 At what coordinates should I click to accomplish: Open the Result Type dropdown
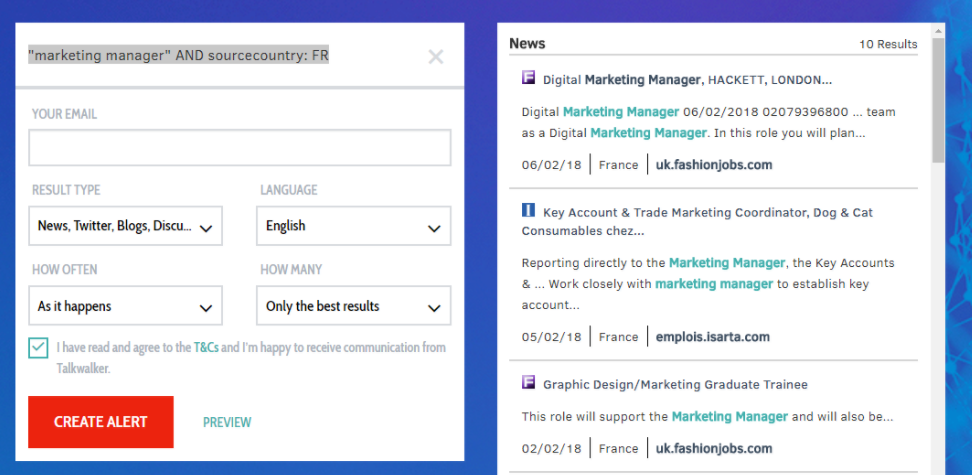tap(125, 226)
